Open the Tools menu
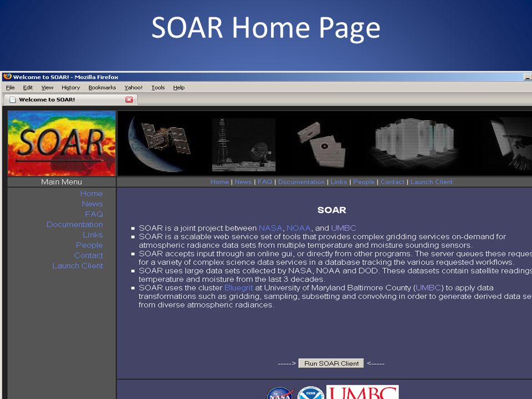This screenshot has width=532, height=399. [x=158, y=88]
